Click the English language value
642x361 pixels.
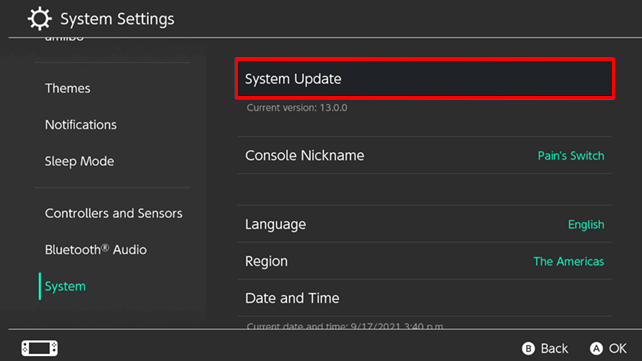coord(586,225)
